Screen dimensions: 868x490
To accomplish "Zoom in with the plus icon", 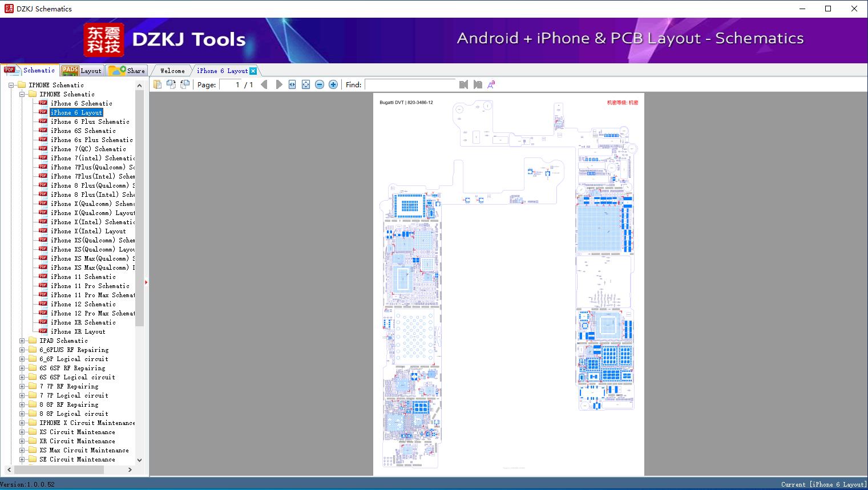I will point(333,84).
